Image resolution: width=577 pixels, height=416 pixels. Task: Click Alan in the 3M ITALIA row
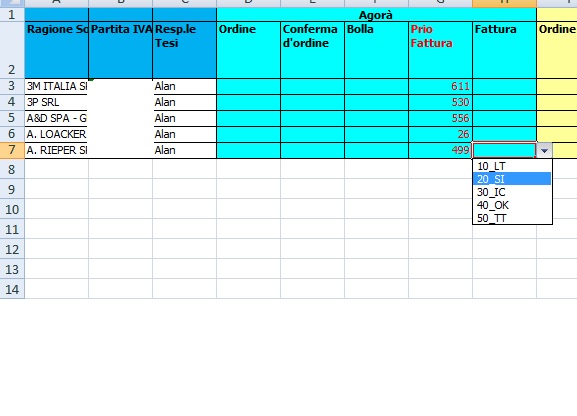pos(184,86)
